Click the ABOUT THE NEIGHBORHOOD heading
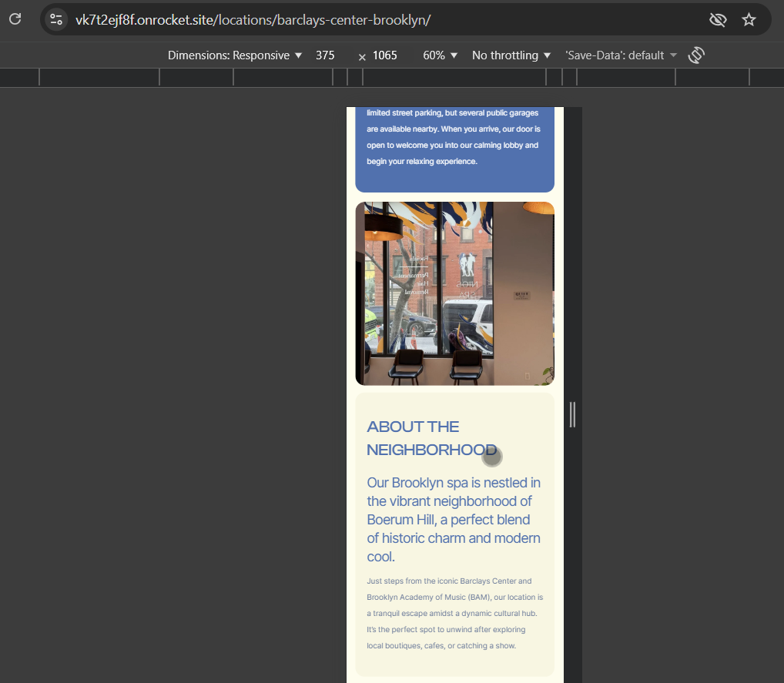This screenshot has height=683, width=784. pos(431,438)
